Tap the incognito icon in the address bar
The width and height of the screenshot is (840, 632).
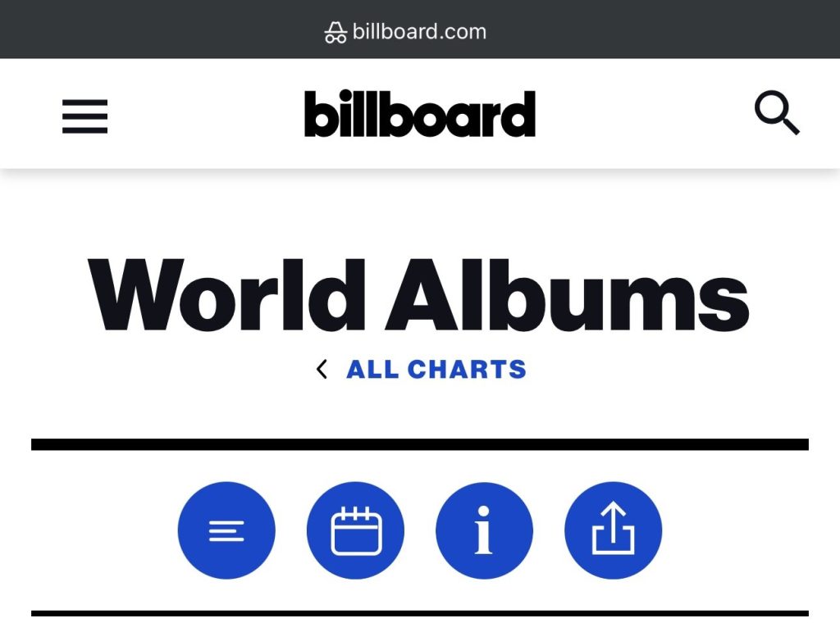click(x=336, y=32)
